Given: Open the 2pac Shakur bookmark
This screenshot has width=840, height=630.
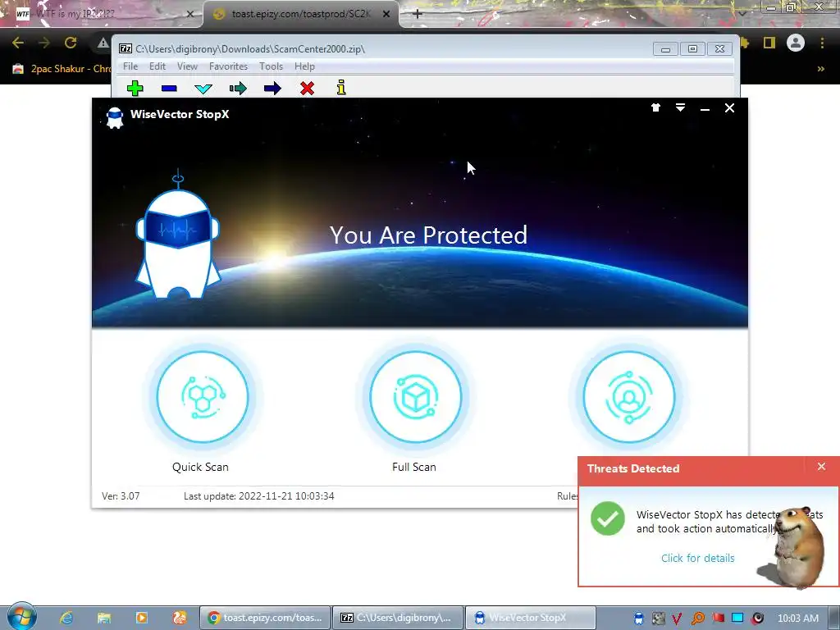Looking at the screenshot, I should 62,69.
